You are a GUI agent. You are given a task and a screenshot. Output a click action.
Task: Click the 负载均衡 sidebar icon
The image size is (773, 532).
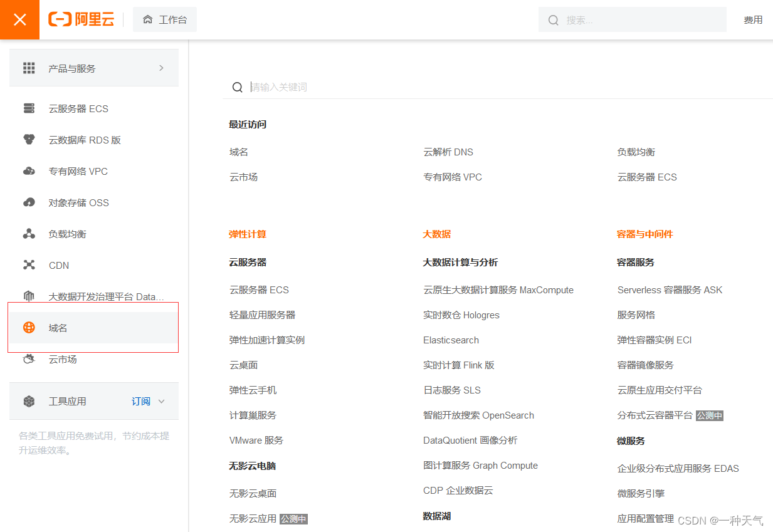pyautogui.click(x=29, y=234)
